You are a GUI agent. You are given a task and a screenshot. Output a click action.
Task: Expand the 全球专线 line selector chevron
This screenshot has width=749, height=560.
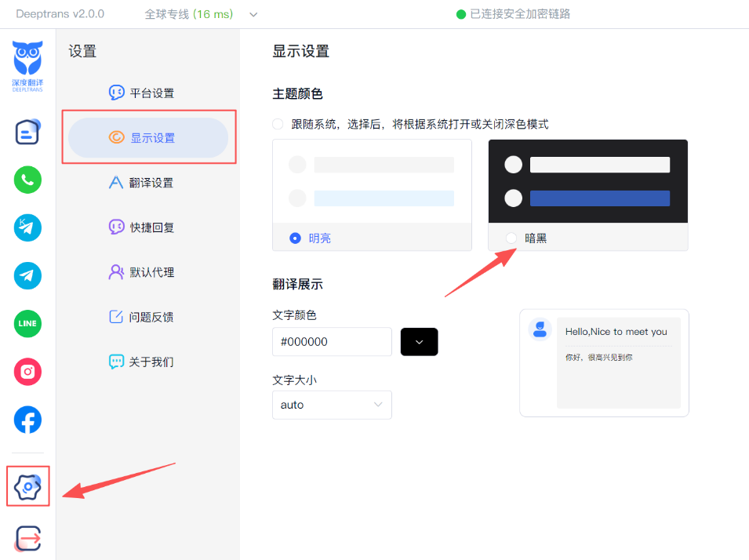(253, 15)
